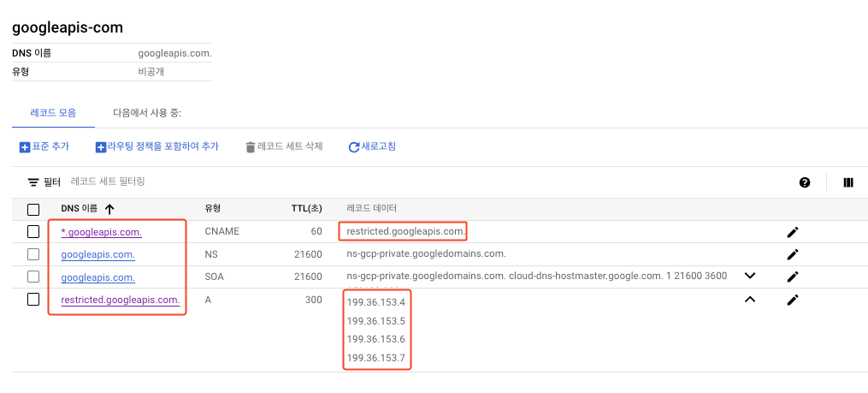868x393 pixels.
Task: Edit the *.googleapis.com. CNAME record pencil
Action: 793,232
